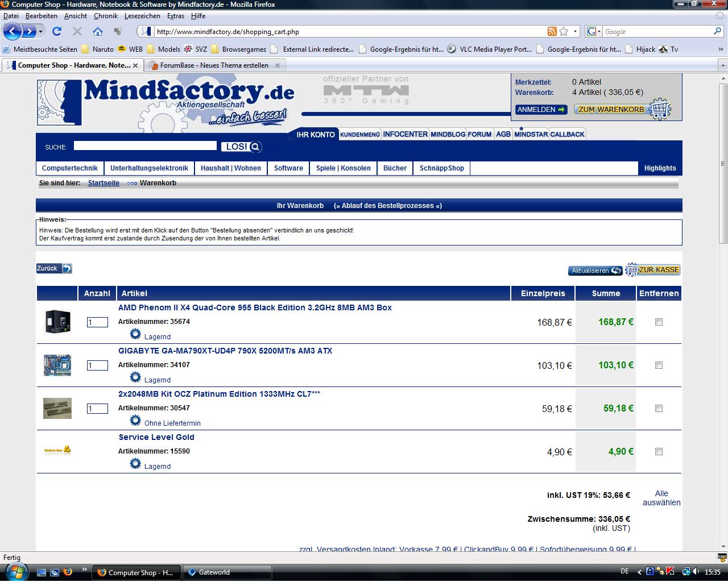Open the list all tabs dropdown

coord(723,65)
